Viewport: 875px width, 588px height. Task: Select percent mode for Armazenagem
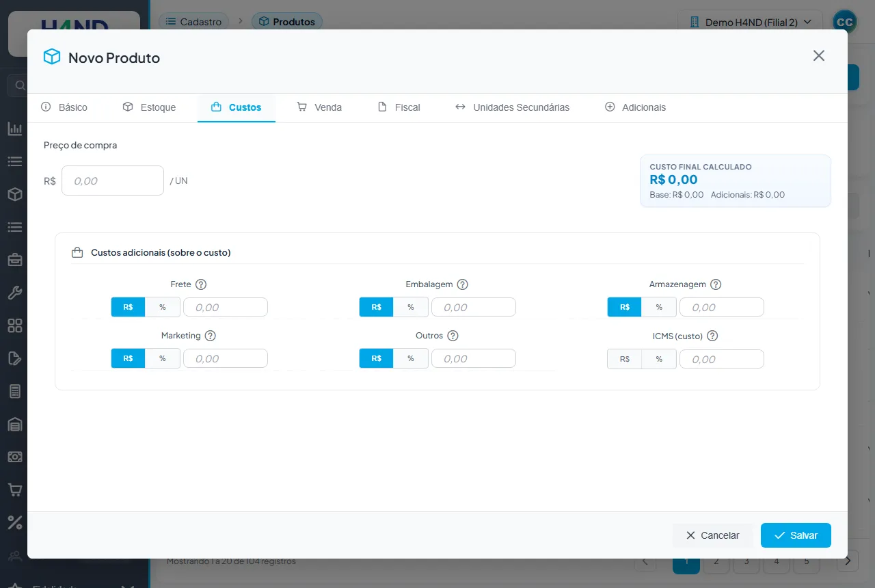click(x=659, y=307)
